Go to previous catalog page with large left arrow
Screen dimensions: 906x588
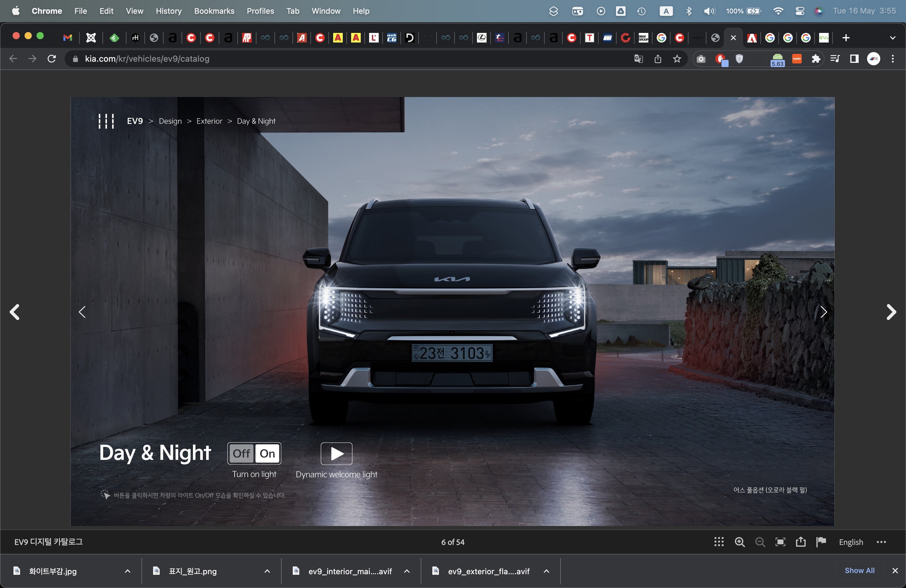coord(14,312)
